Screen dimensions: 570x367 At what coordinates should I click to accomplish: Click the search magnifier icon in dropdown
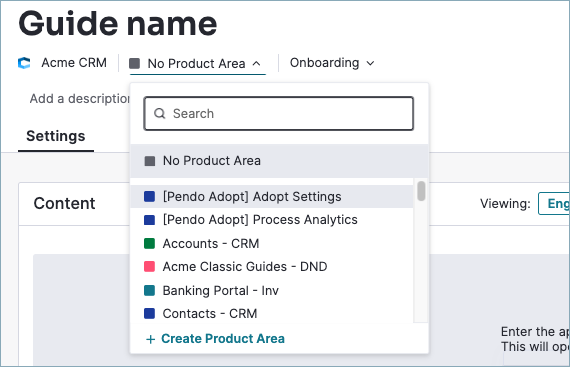coord(160,113)
